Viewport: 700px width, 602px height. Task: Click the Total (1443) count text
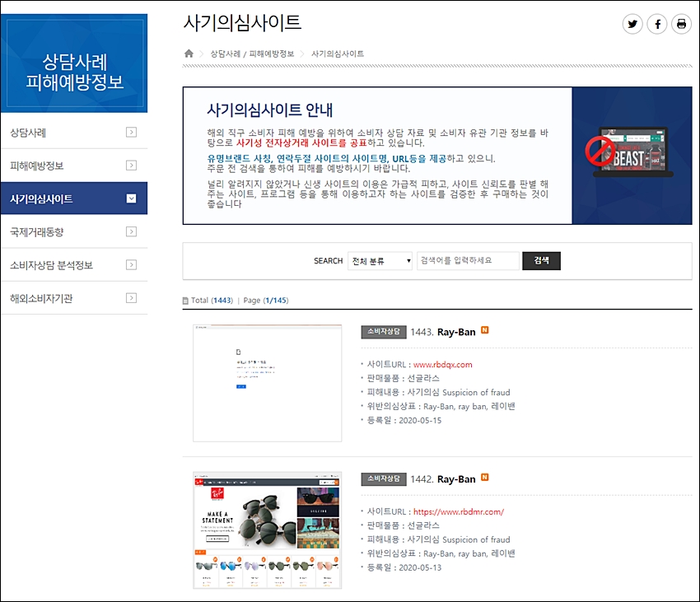[x=212, y=301]
